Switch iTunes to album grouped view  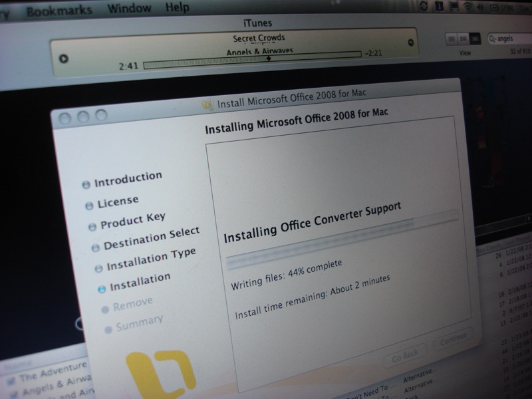(x=463, y=39)
